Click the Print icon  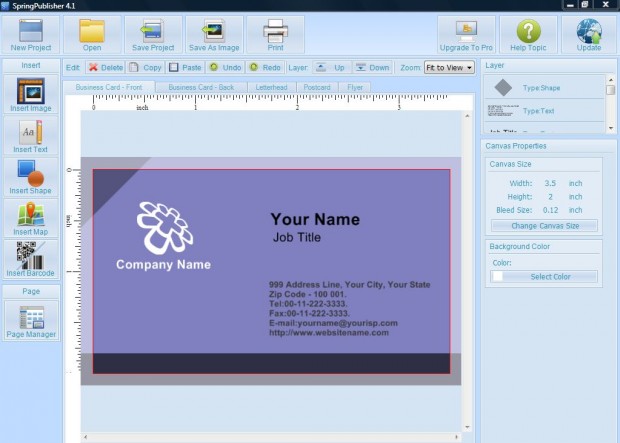pyautogui.click(x=275, y=32)
